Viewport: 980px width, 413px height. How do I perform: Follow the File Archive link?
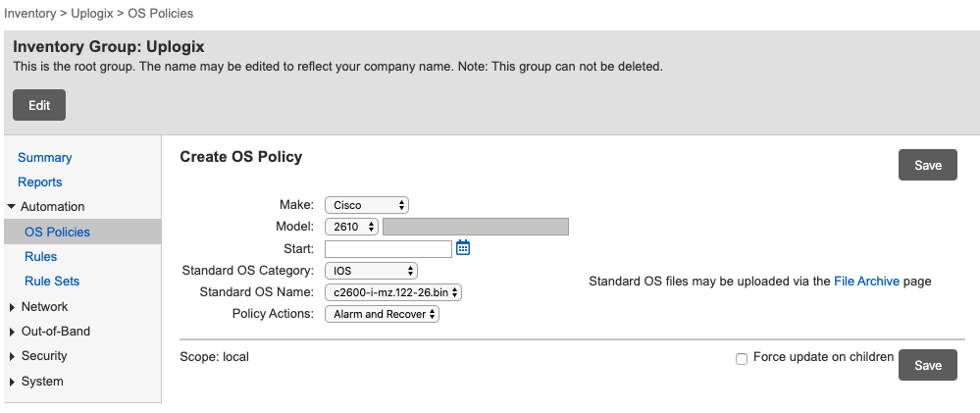coord(866,282)
